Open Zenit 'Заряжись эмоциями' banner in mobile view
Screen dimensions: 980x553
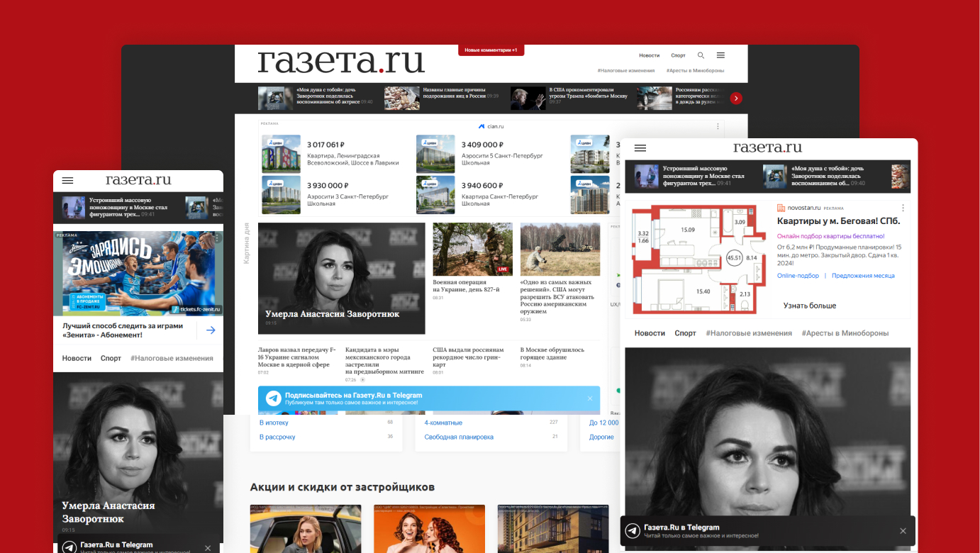click(138, 273)
